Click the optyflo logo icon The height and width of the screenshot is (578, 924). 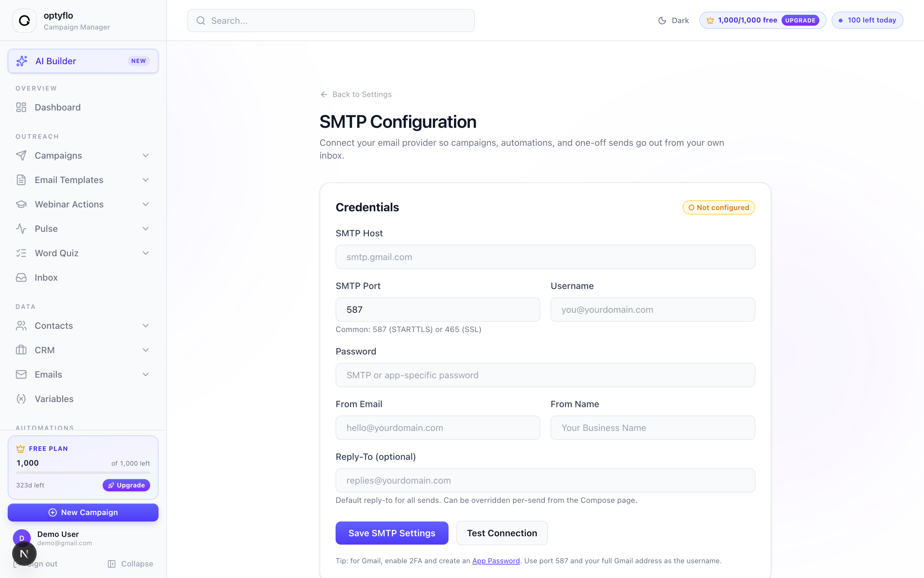pos(24,21)
